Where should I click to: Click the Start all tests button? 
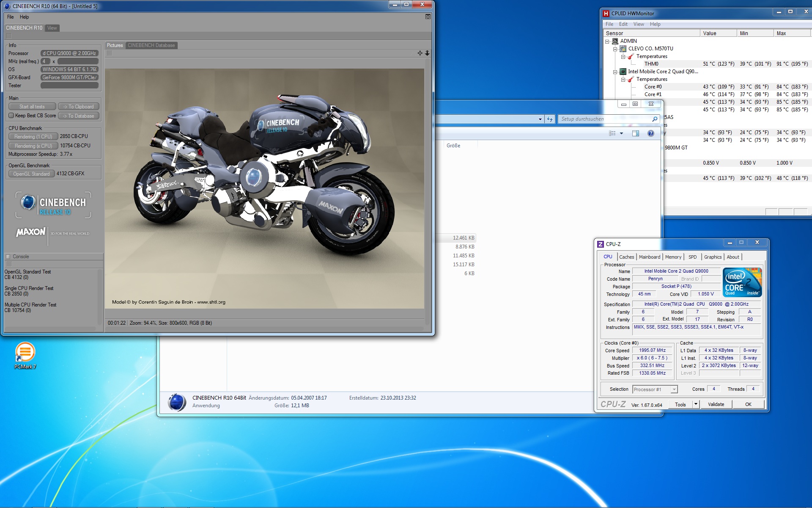[x=32, y=107]
